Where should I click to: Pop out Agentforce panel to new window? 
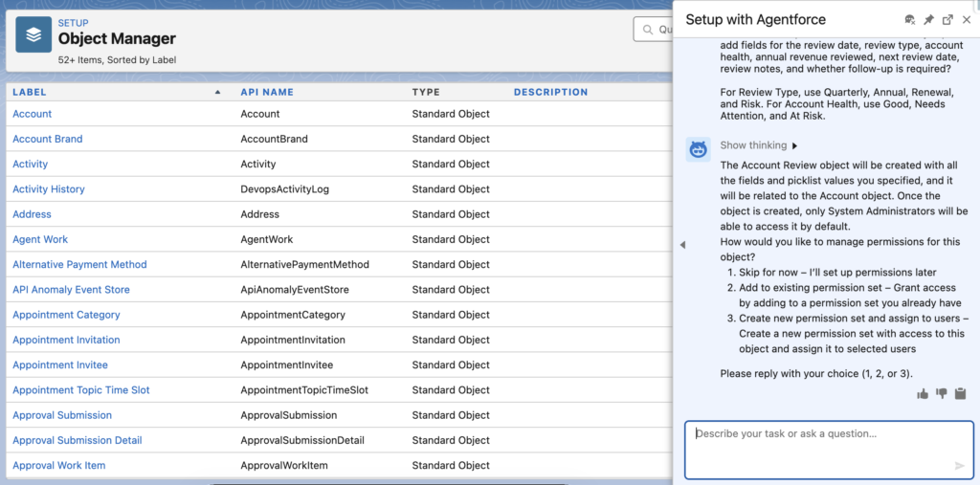(x=947, y=20)
